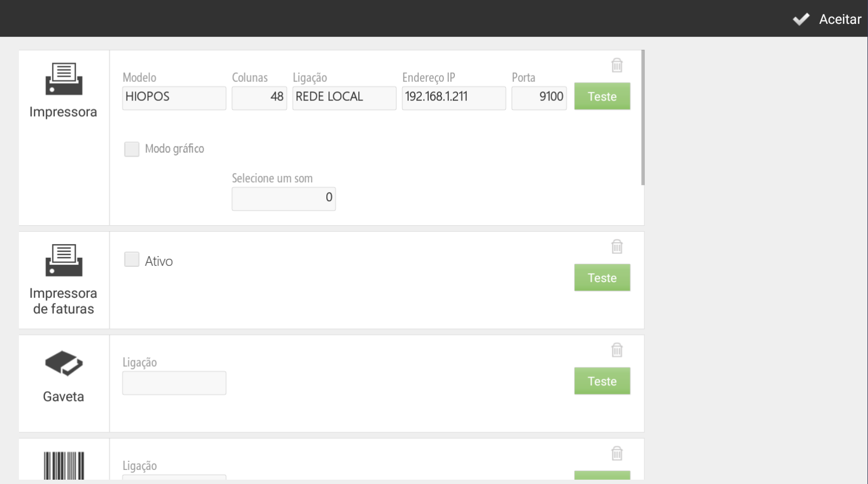Click the Impressora de faturas label
The image size is (868, 484).
point(63,301)
